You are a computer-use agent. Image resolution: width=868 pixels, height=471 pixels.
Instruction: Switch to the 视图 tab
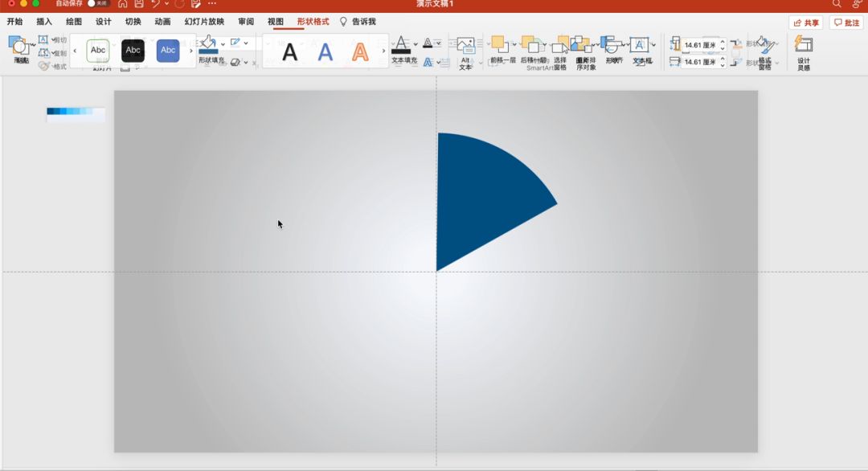click(276, 22)
